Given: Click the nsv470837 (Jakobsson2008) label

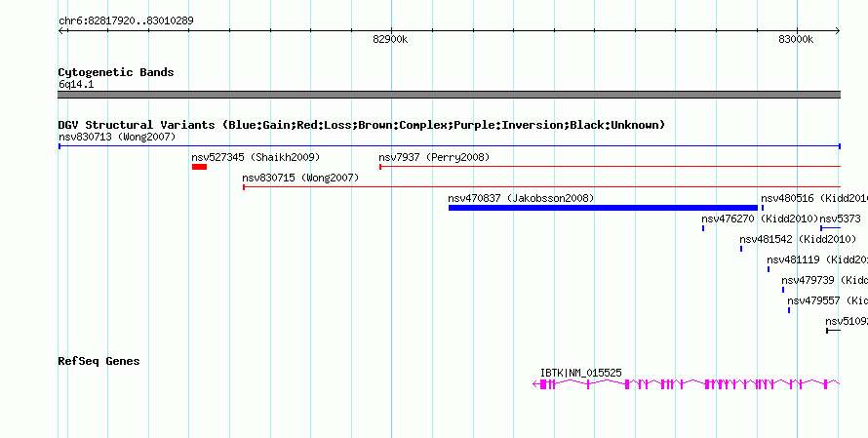Looking at the screenshot, I should pyautogui.click(x=521, y=198).
